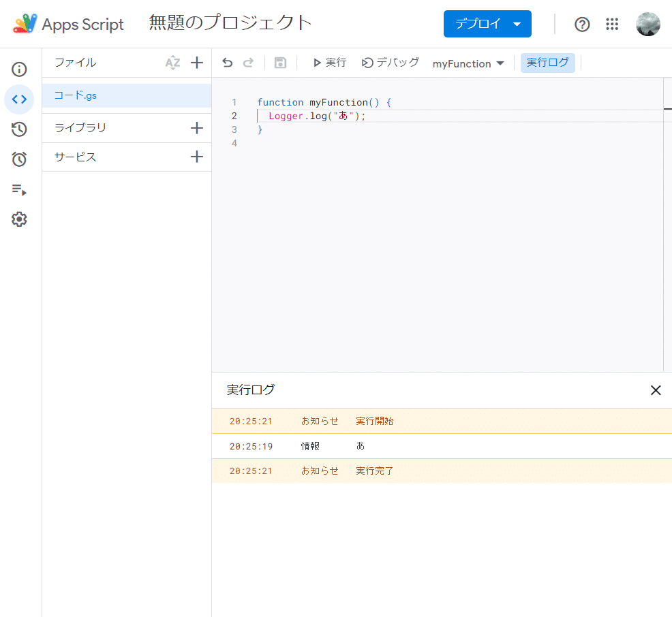Screen dimensions: 672x617
Task: Click the サービス section label
Action: [x=76, y=157]
